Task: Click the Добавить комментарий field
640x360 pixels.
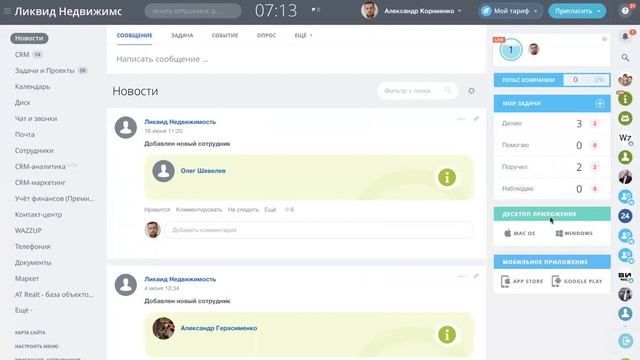Action: 318,230
